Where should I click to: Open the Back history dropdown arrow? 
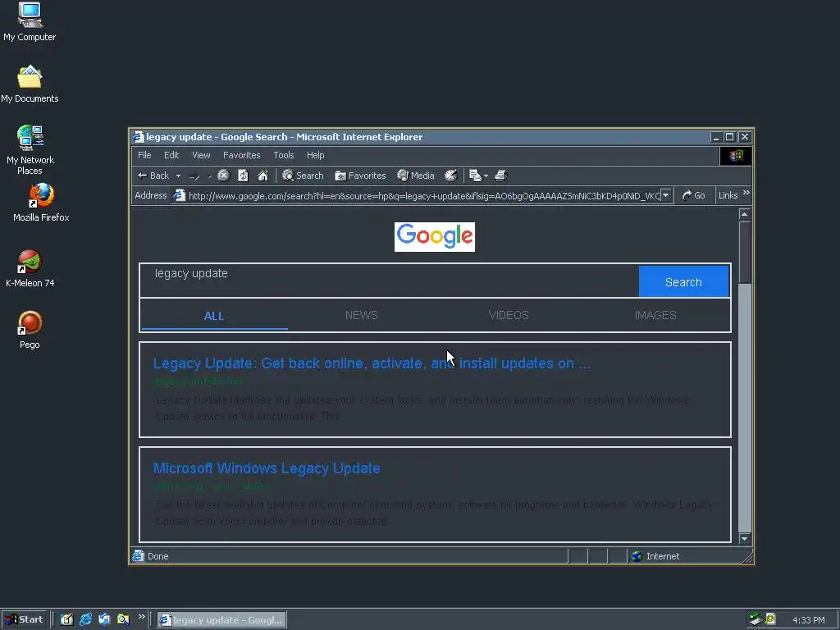pos(178,176)
